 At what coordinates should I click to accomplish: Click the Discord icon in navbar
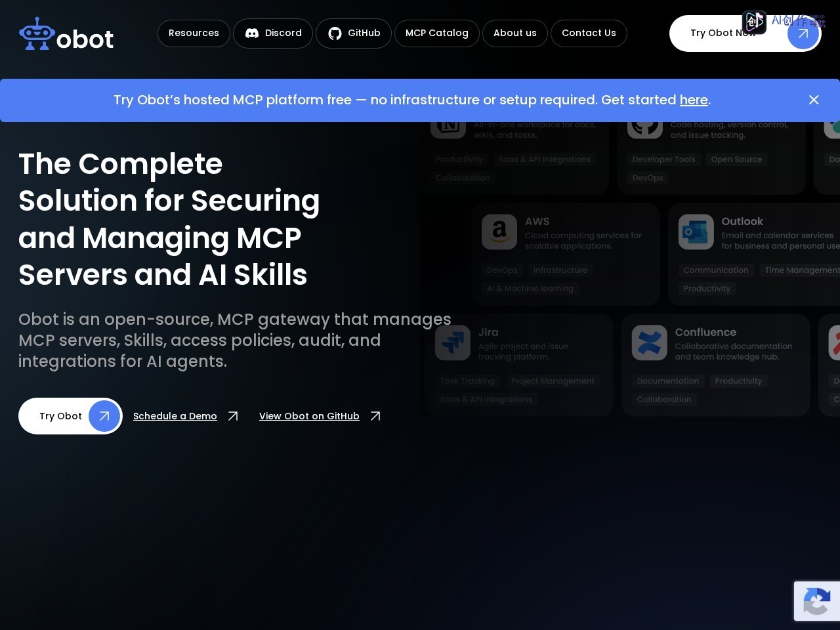pyautogui.click(x=252, y=33)
